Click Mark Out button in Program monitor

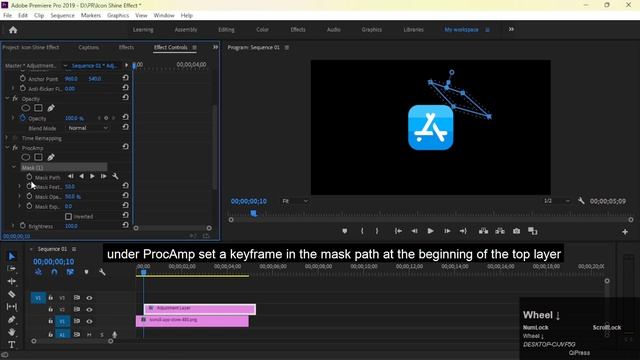click(x=377, y=231)
